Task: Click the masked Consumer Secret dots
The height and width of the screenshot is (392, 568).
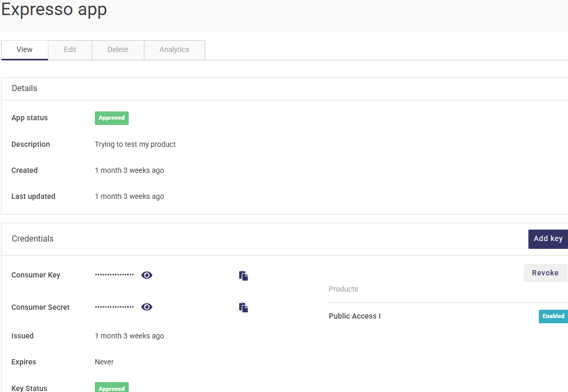Action: pyautogui.click(x=115, y=307)
